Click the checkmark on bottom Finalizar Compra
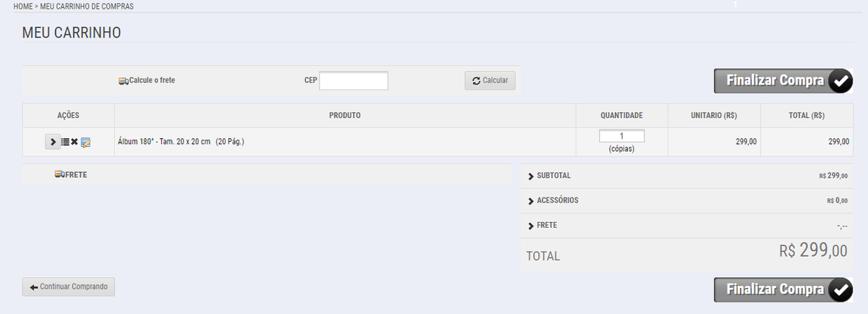This screenshot has height=314, width=868. [x=839, y=289]
